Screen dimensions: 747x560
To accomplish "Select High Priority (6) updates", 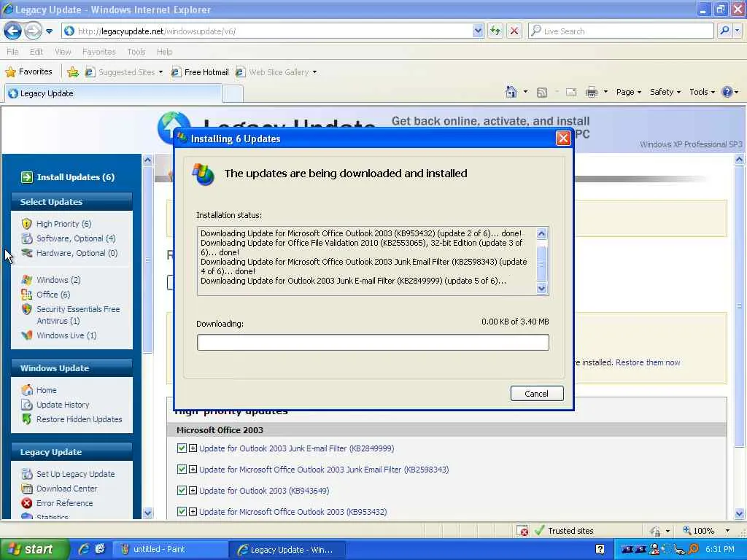I will pyautogui.click(x=64, y=224).
